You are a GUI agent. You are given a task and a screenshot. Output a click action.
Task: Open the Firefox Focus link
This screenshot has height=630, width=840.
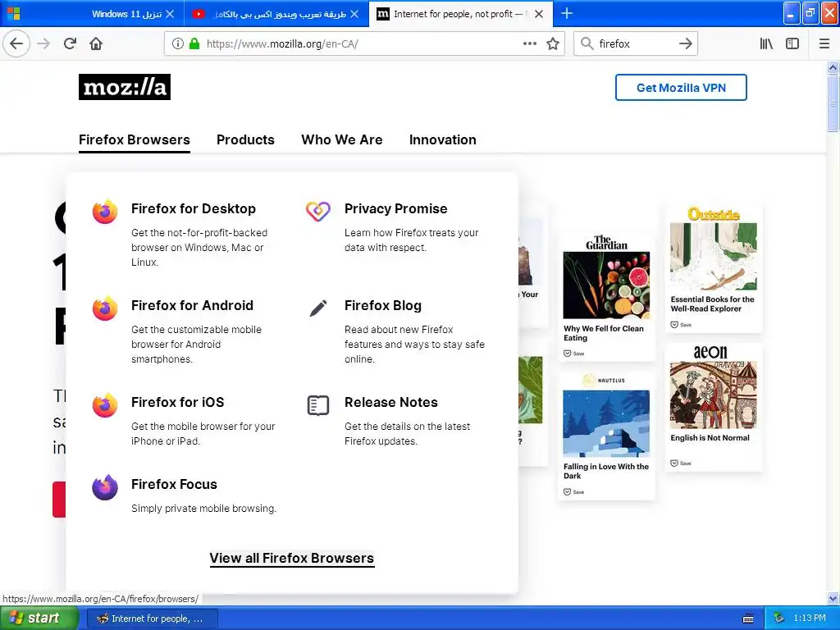pyautogui.click(x=174, y=484)
